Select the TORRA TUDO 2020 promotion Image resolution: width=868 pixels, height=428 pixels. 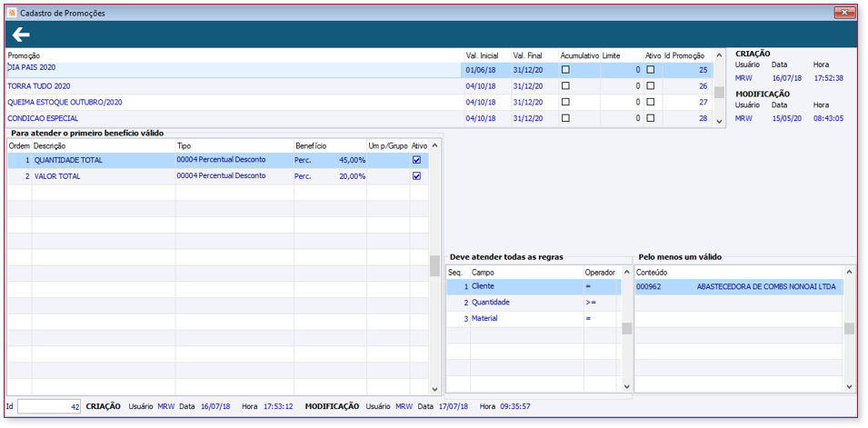[360, 85]
